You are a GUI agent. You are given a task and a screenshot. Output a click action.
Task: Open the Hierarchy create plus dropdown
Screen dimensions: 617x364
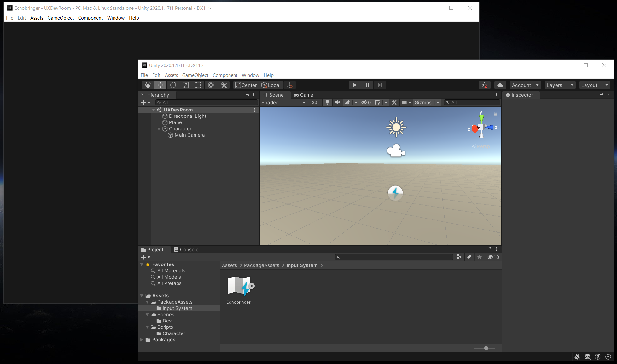[145, 102]
